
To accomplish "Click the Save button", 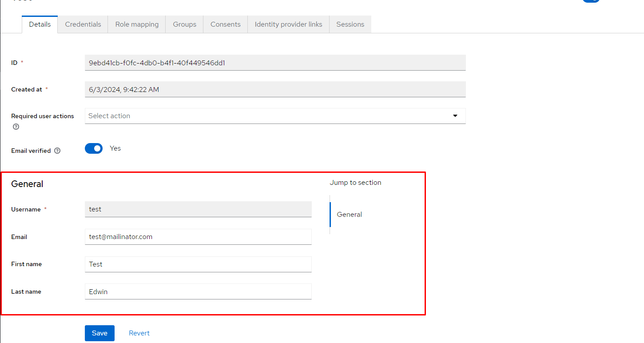I will [x=99, y=333].
